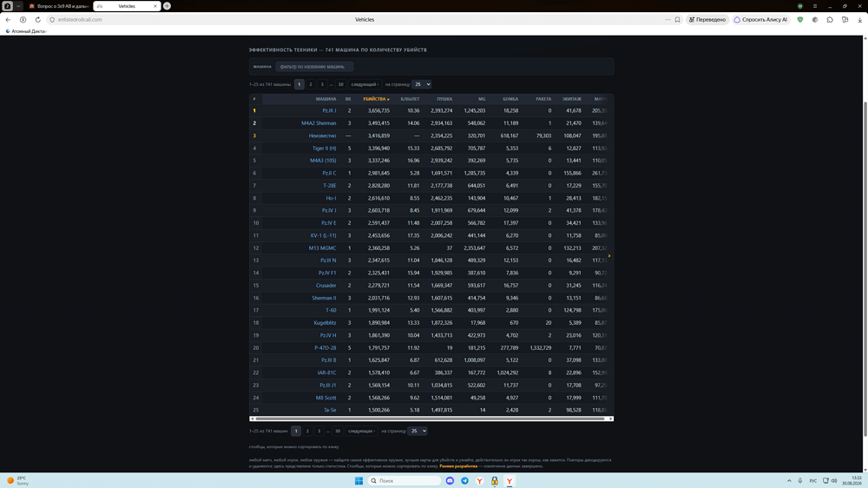Jump to page 30 in bottom pagination
868x488 pixels.
[337, 431]
